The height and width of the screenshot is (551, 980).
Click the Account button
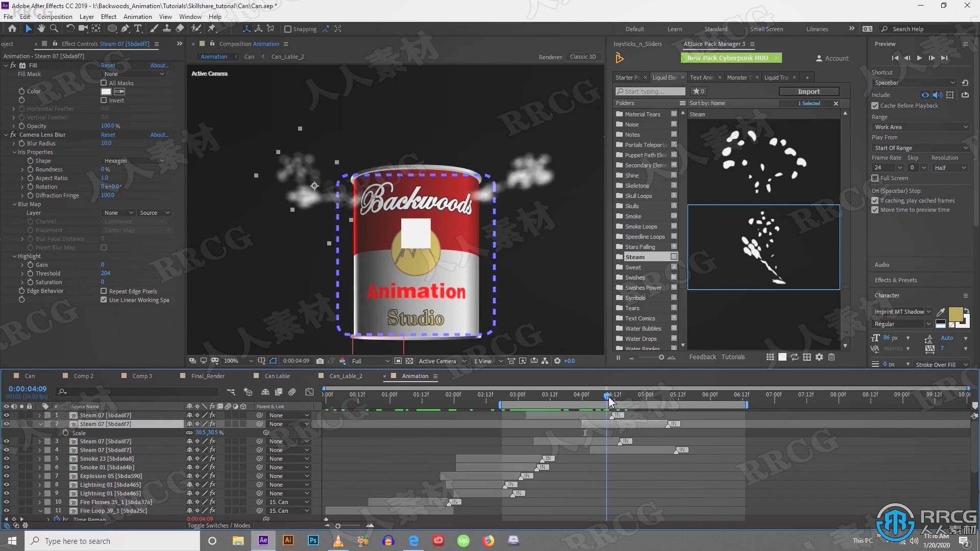[x=832, y=58]
